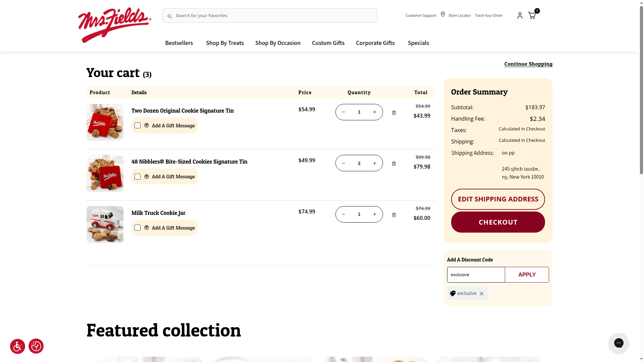This screenshot has width=644, height=362.
Task: Open the accessibility options icon
Action: pyautogui.click(x=17, y=346)
